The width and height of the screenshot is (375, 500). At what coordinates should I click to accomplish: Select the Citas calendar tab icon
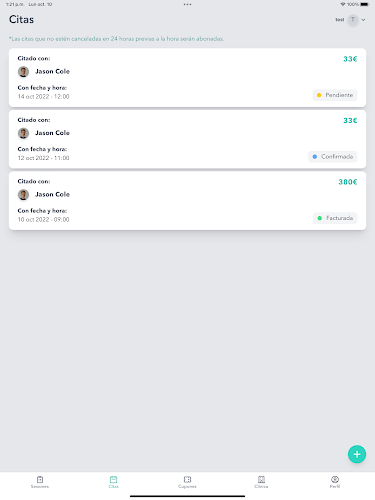point(113,480)
